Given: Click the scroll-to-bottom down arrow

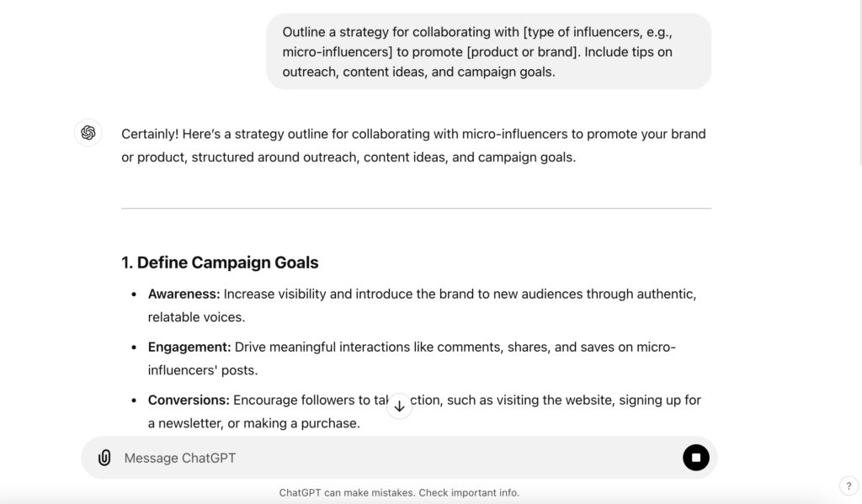Looking at the screenshot, I should click(x=400, y=406).
